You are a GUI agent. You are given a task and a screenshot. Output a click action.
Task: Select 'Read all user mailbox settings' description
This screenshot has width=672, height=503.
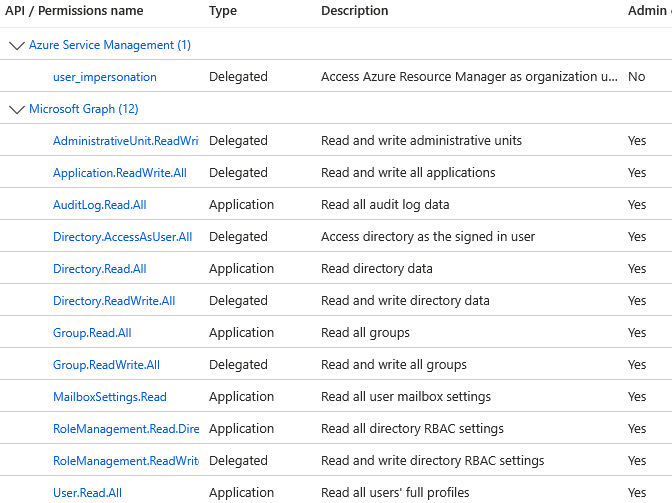tap(406, 397)
